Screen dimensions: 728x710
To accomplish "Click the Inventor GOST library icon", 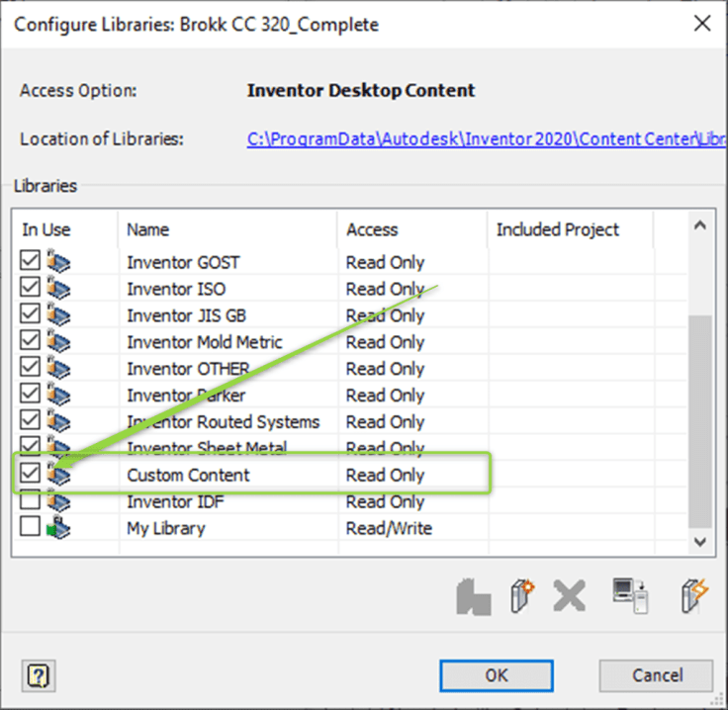I will pyautogui.click(x=58, y=262).
